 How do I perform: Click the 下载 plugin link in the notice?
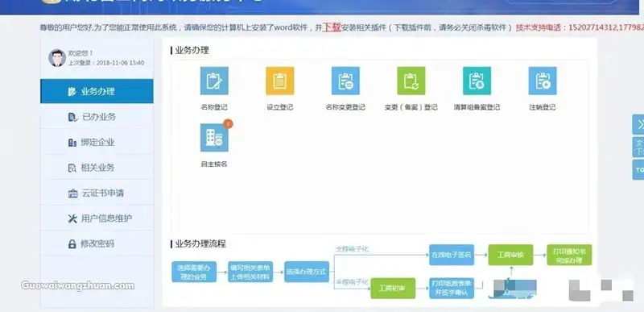pyautogui.click(x=332, y=27)
